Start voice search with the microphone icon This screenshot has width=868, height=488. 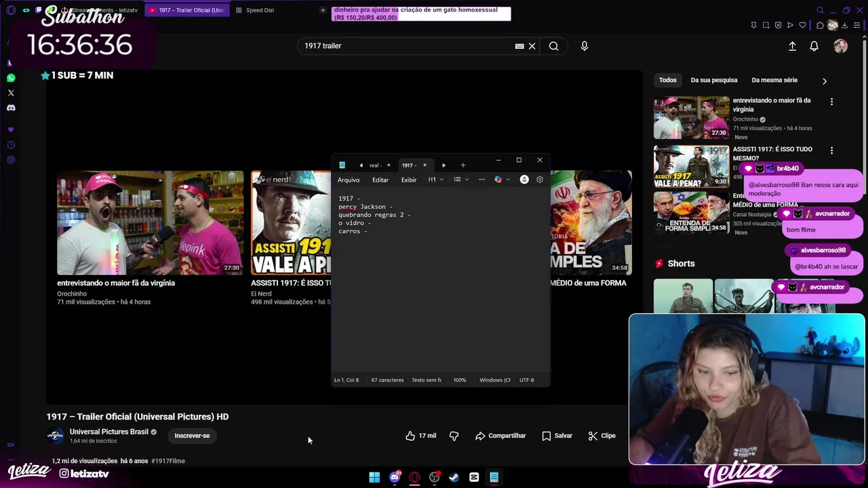pyautogui.click(x=585, y=46)
